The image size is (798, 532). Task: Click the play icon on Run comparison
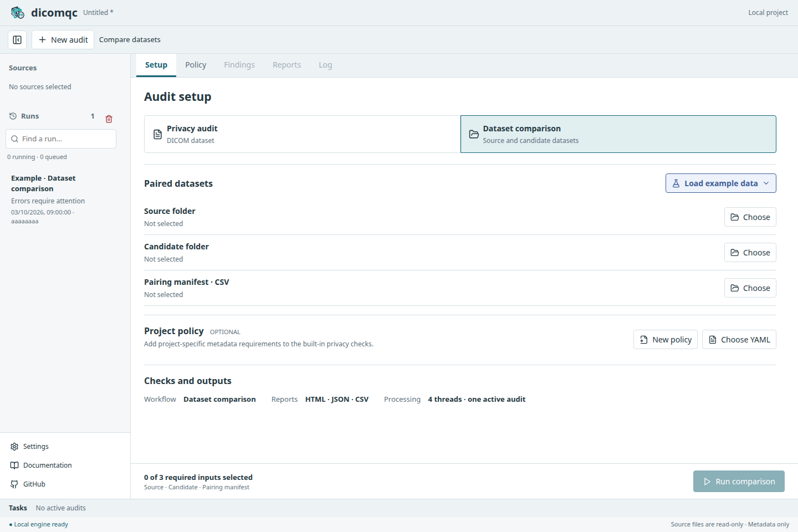coord(707,482)
